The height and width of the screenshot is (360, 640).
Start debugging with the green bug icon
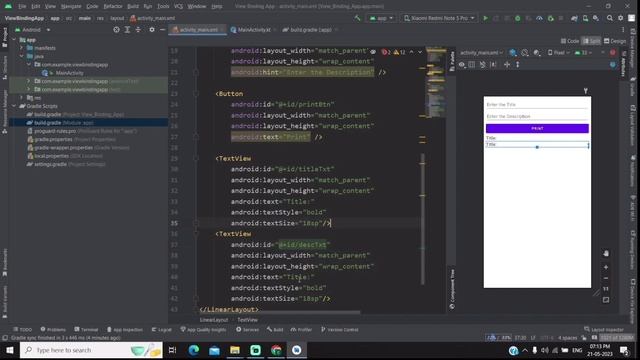click(518, 18)
